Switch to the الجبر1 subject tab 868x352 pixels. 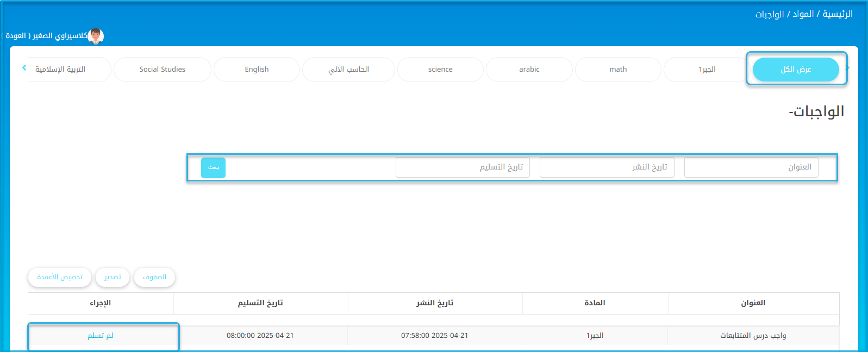(x=707, y=70)
